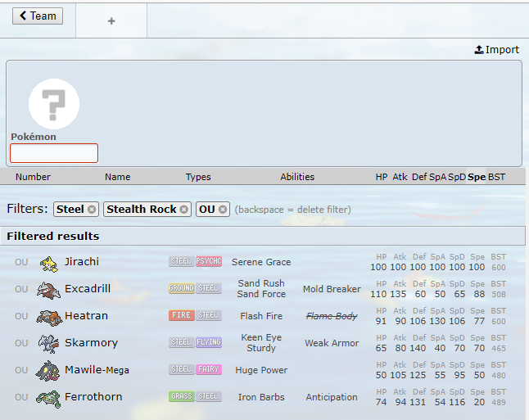Click Heatran's Steel type badge
This screenshot has height=420, width=529.
pos(209,315)
